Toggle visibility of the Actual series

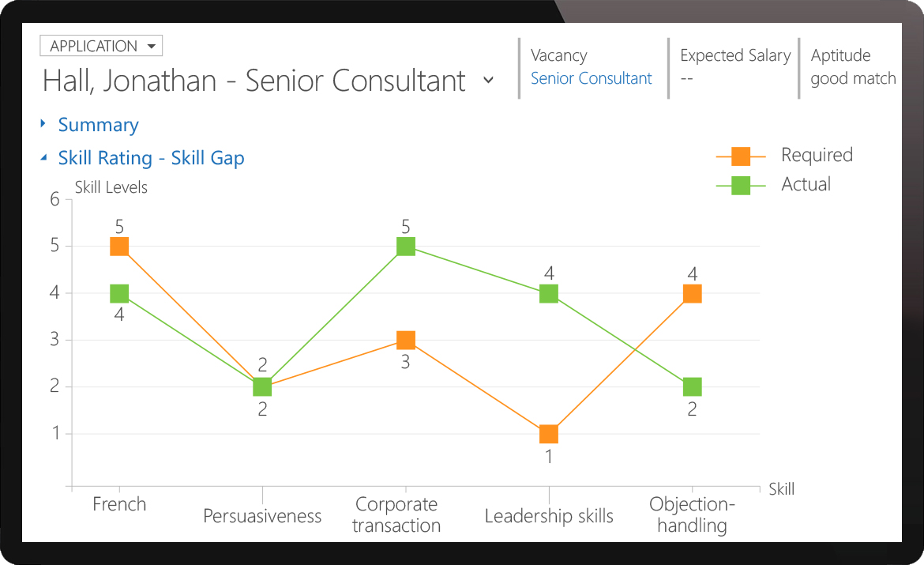click(x=805, y=184)
